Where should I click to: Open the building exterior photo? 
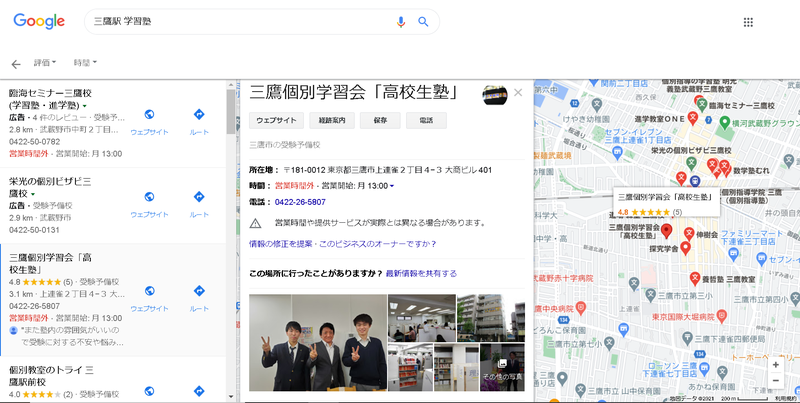(491, 318)
